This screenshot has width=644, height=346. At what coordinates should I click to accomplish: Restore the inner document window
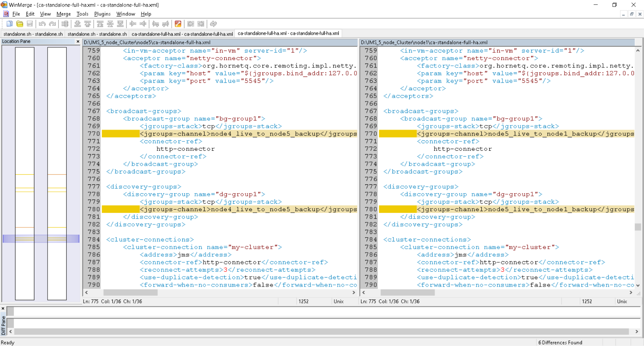pyautogui.click(x=632, y=14)
